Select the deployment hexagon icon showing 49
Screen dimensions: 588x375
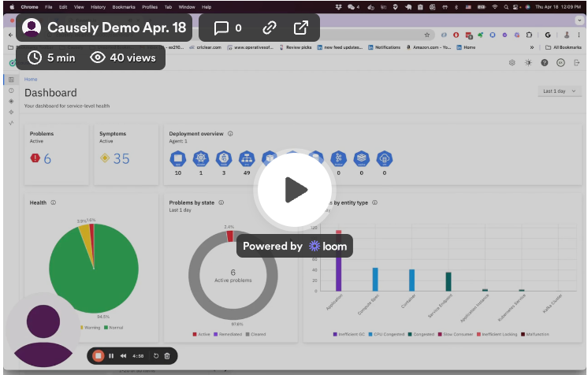[246, 158]
